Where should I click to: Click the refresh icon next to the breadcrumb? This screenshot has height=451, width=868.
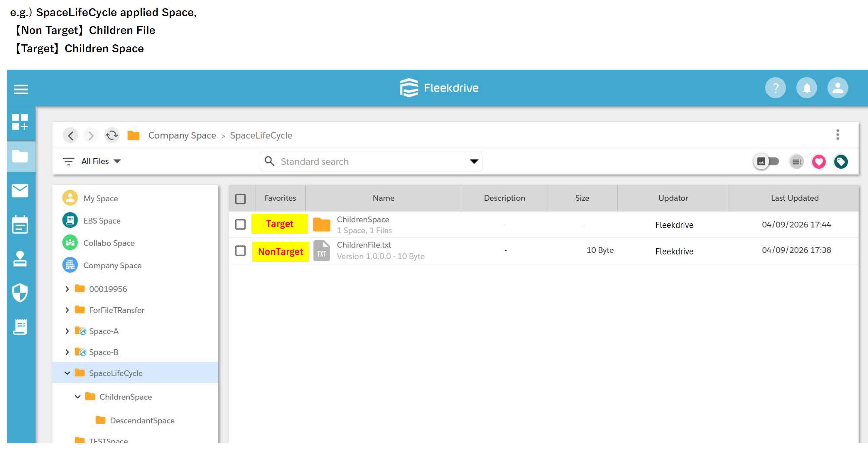tap(112, 136)
